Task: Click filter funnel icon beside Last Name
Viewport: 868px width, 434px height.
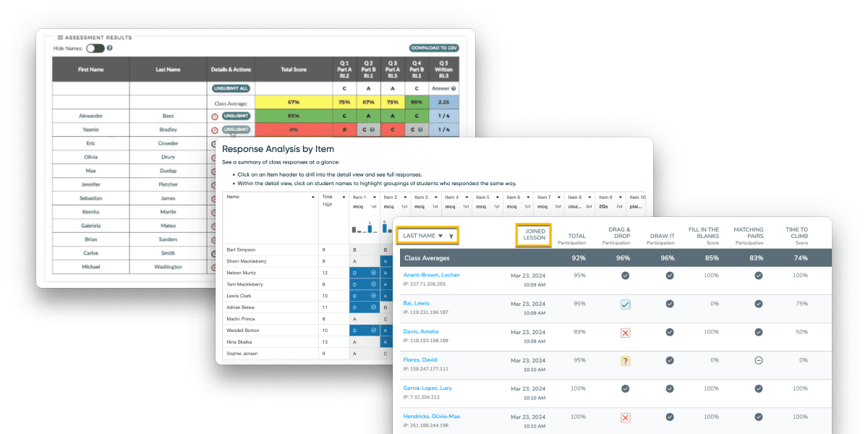Action: [451, 236]
